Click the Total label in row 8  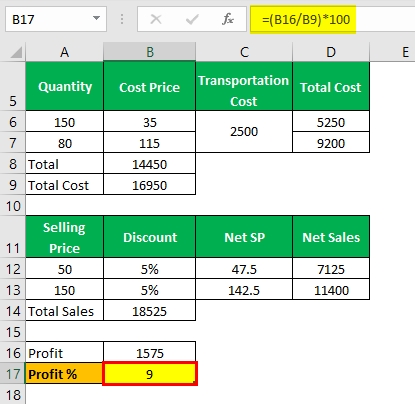point(65,164)
